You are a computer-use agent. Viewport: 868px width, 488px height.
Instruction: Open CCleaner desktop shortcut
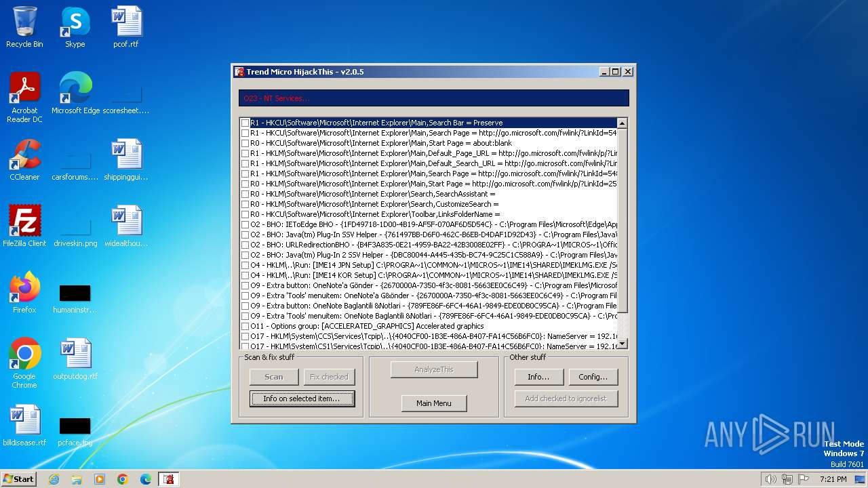pyautogui.click(x=24, y=160)
